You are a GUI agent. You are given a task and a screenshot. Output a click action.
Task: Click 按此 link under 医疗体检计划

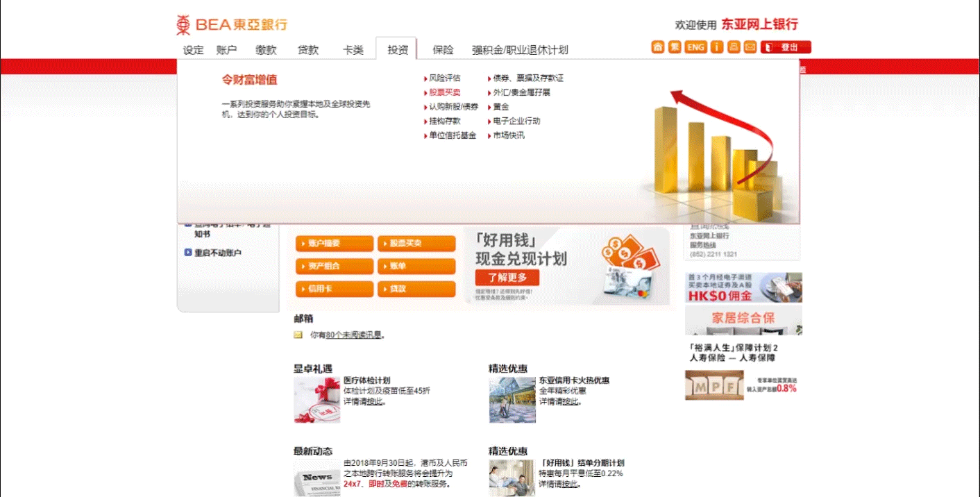pos(375,402)
